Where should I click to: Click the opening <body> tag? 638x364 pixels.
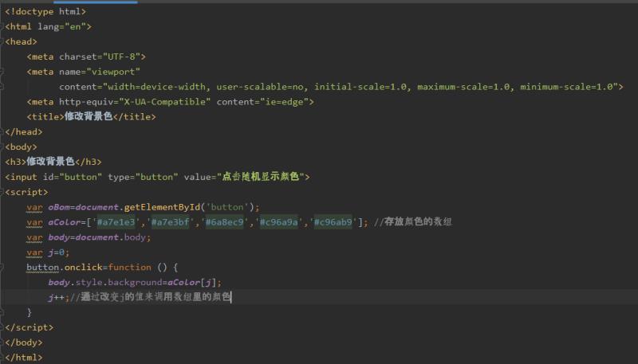point(22,147)
